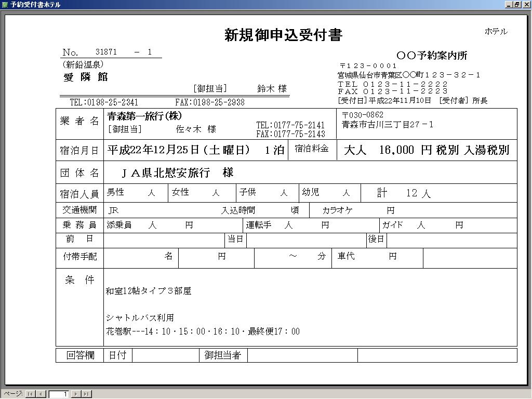Click the first page navigation button
The width and height of the screenshot is (532, 399).
click(x=30, y=394)
